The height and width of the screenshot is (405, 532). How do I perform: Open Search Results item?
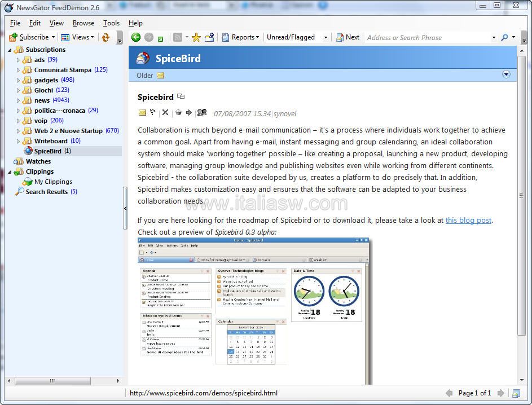click(46, 192)
